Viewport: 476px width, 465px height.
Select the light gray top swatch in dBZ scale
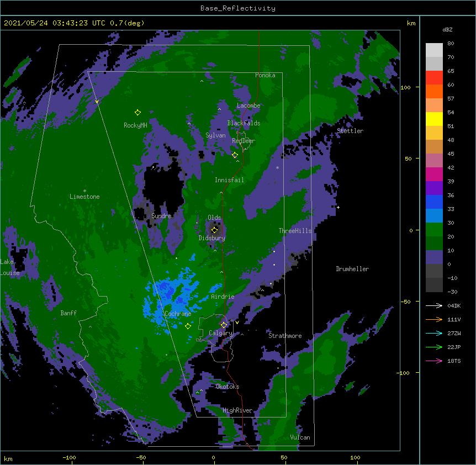click(x=434, y=50)
